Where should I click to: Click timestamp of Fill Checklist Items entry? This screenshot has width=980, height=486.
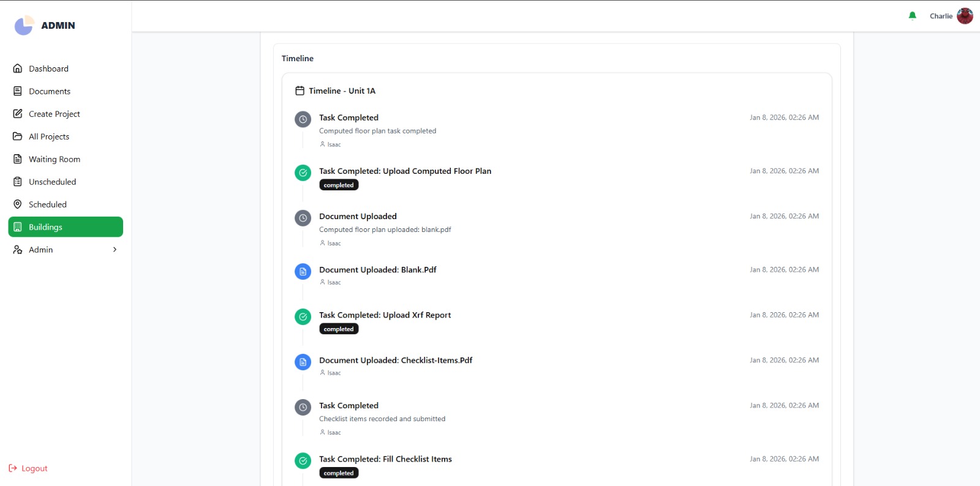pyautogui.click(x=784, y=459)
